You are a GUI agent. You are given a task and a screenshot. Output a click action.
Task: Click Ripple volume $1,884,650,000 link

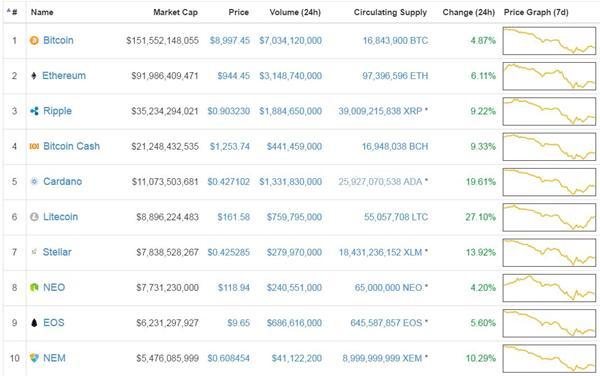[x=290, y=111]
